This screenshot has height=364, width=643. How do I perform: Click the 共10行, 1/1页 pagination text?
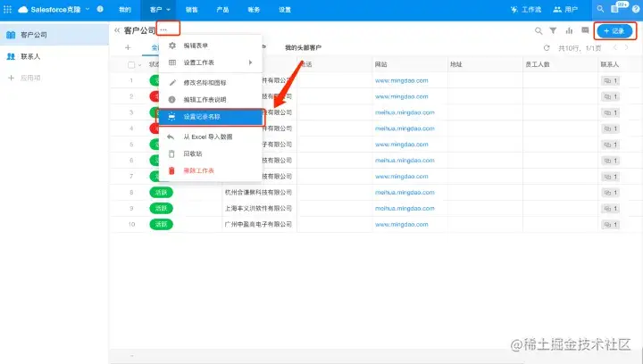[580, 48]
